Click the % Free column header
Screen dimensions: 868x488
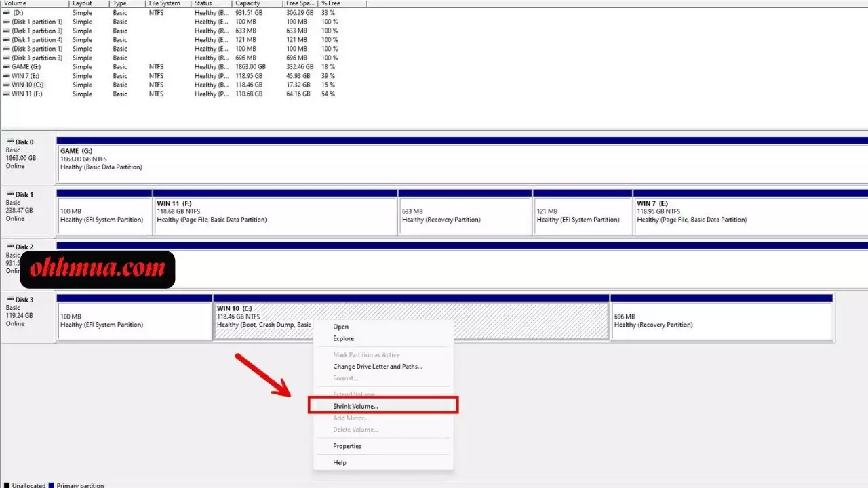point(342,3)
